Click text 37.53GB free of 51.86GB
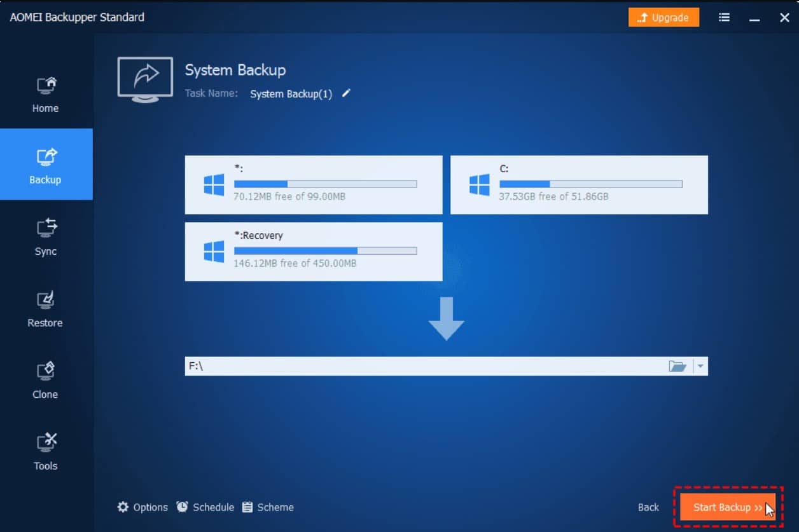The height and width of the screenshot is (532, 799). pos(553,196)
